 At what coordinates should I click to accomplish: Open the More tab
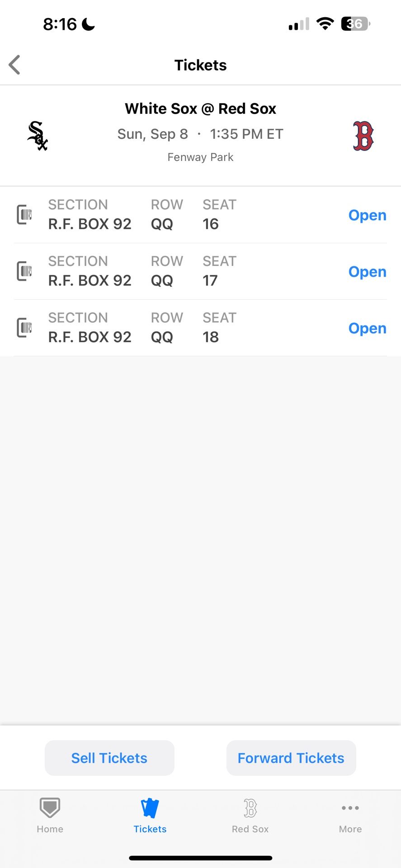click(x=350, y=816)
